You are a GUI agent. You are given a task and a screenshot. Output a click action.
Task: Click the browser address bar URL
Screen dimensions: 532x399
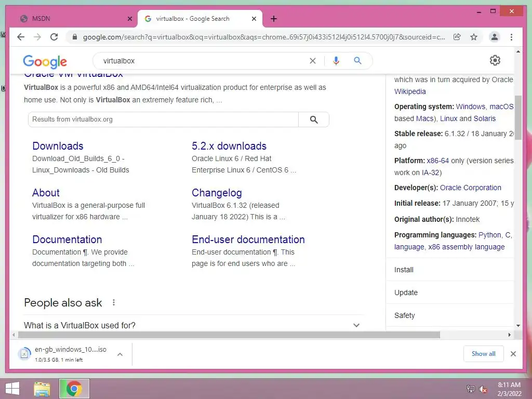click(x=264, y=37)
